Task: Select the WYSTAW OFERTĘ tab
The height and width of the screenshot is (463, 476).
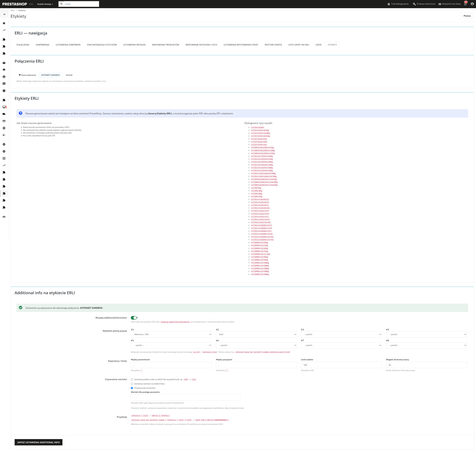Action: point(273,45)
